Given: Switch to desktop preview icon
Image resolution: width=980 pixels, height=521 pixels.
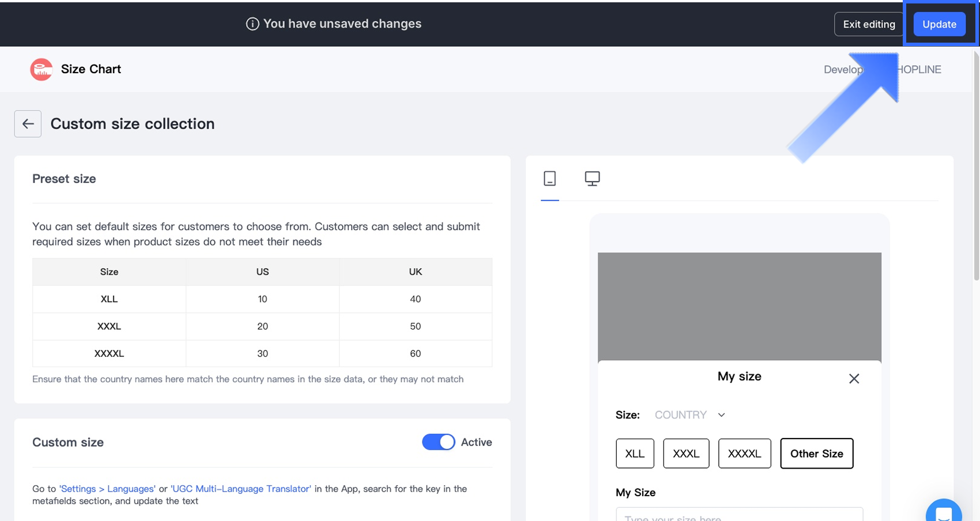Looking at the screenshot, I should pos(592,179).
